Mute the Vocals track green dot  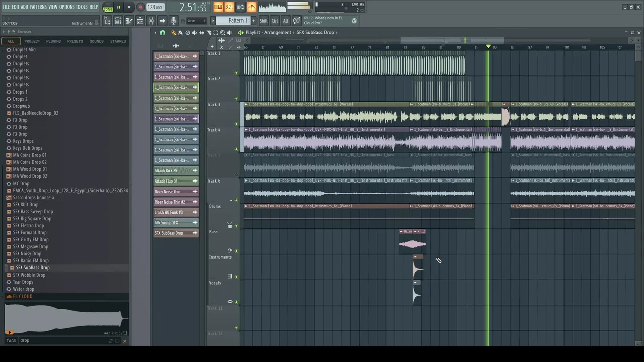click(x=236, y=302)
